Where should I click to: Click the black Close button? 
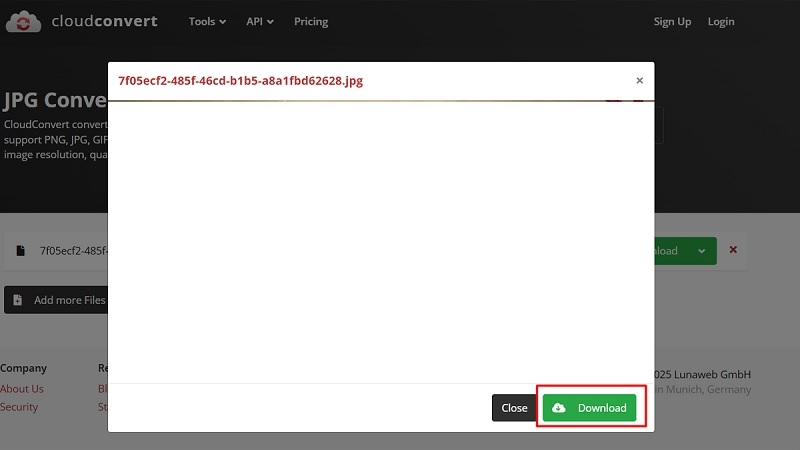click(x=514, y=408)
